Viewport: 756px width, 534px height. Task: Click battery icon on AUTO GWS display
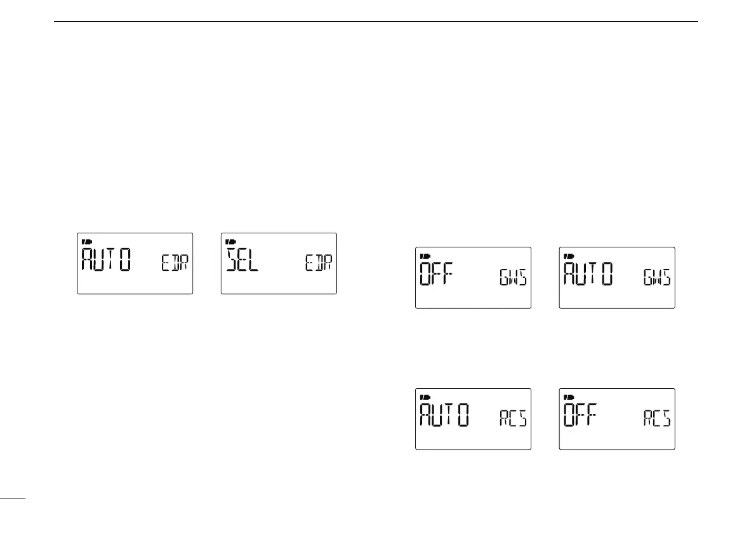[x=567, y=256]
